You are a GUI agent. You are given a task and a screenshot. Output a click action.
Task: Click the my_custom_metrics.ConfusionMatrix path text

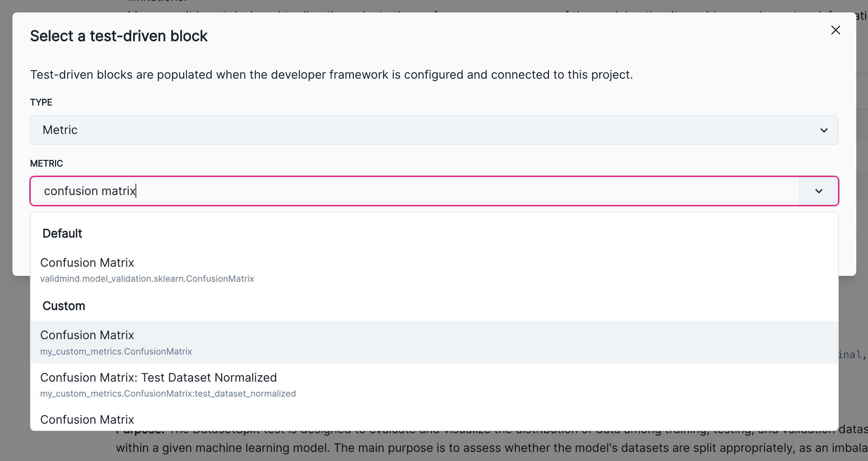pos(116,352)
